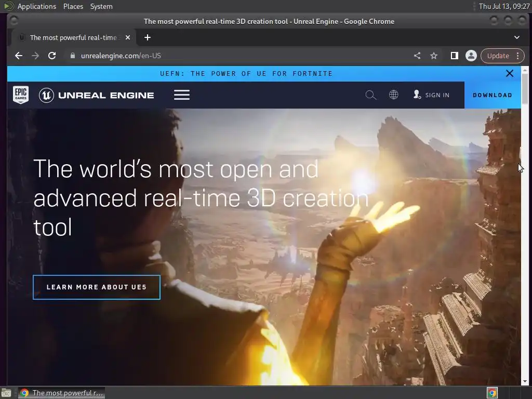Viewport: 532px width, 399px height.
Task: Toggle the Chrome side panel
Action: pos(454,56)
